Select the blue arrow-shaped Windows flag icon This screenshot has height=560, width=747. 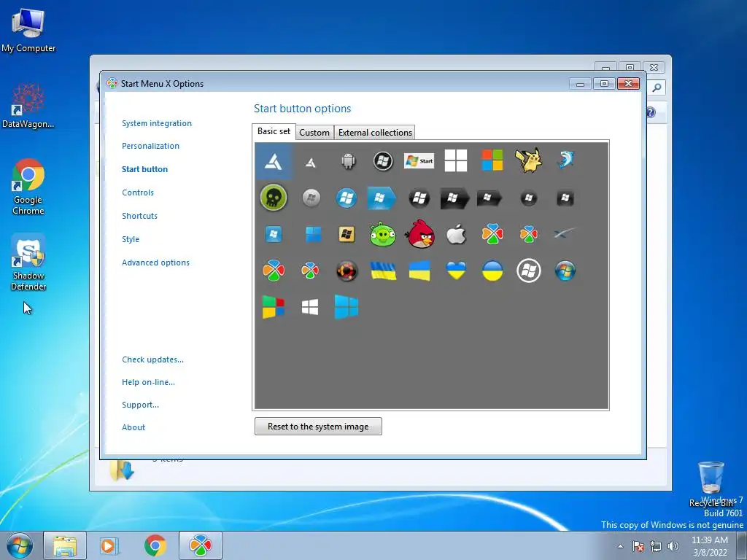tap(382, 198)
